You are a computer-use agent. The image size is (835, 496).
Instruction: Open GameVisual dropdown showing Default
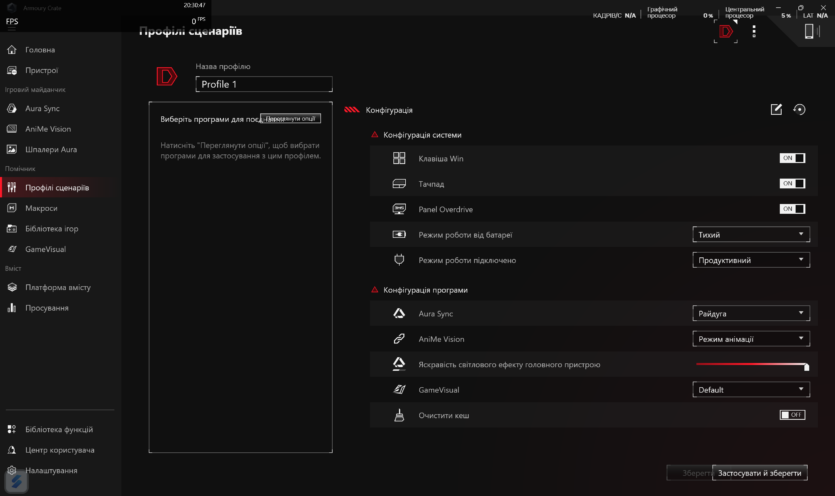[751, 390]
